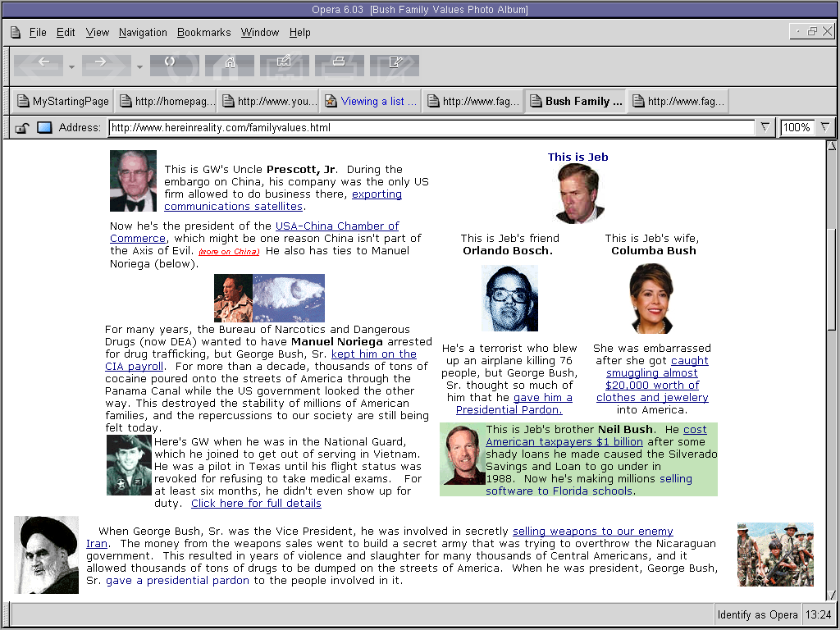The height and width of the screenshot is (630, 840).
Task: Click Neil Bush photo
Action: (463, 454)
